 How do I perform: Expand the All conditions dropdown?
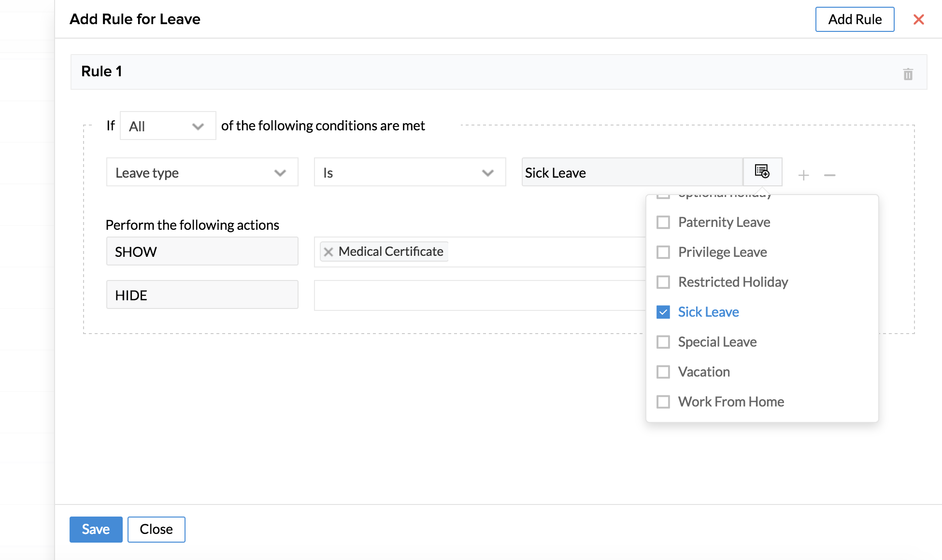point(168,126)
